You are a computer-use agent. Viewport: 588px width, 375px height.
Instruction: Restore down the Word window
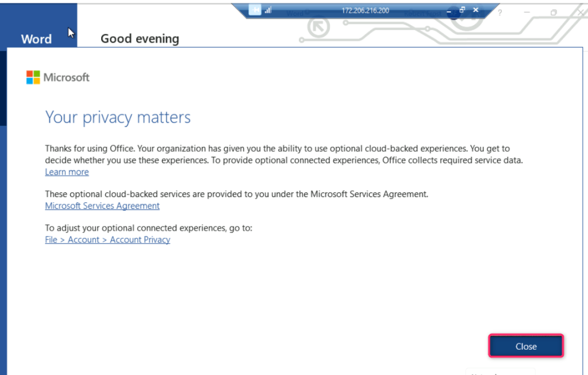pyautogui.click(x=554, y=12)
